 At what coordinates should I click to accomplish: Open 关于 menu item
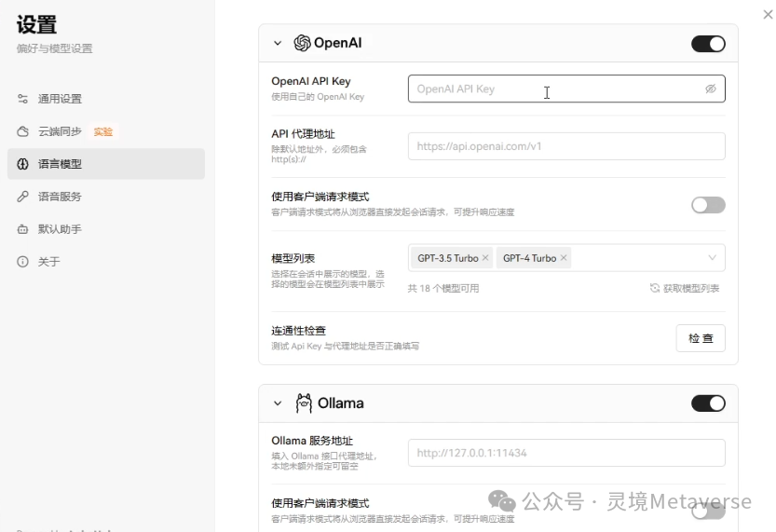106,261
